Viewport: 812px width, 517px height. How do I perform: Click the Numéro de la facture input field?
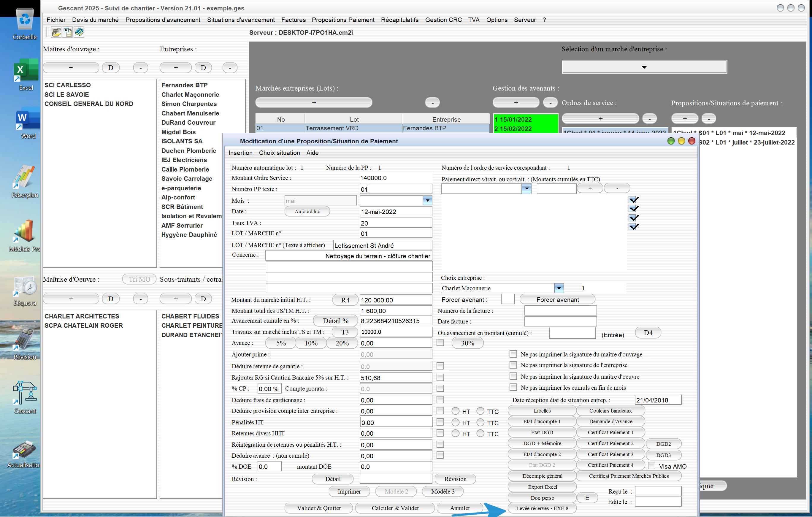[560, 311]
